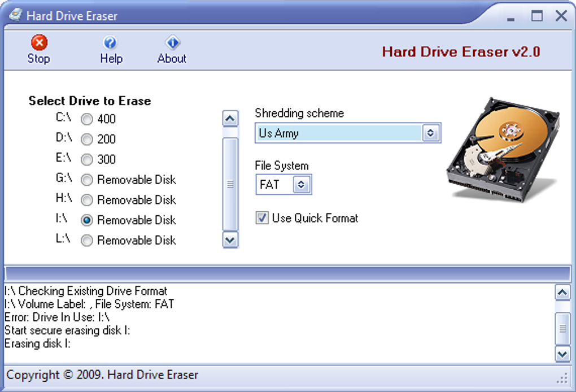
Task: Click the Us Army scheme field
Action: pos(339,133)
